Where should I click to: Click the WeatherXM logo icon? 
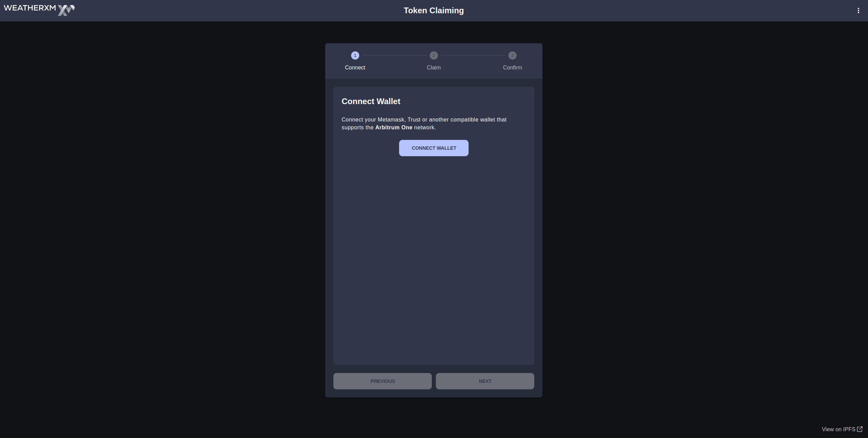[x=66, y=10]
